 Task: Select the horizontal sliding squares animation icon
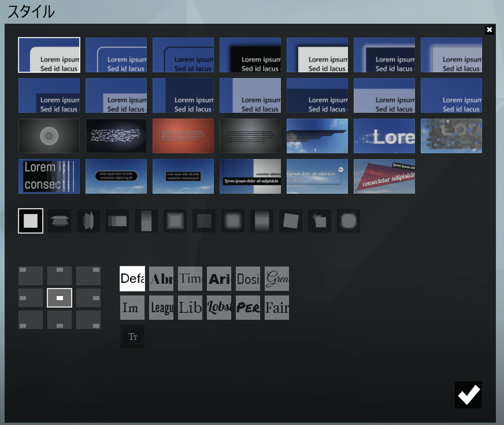117,221
